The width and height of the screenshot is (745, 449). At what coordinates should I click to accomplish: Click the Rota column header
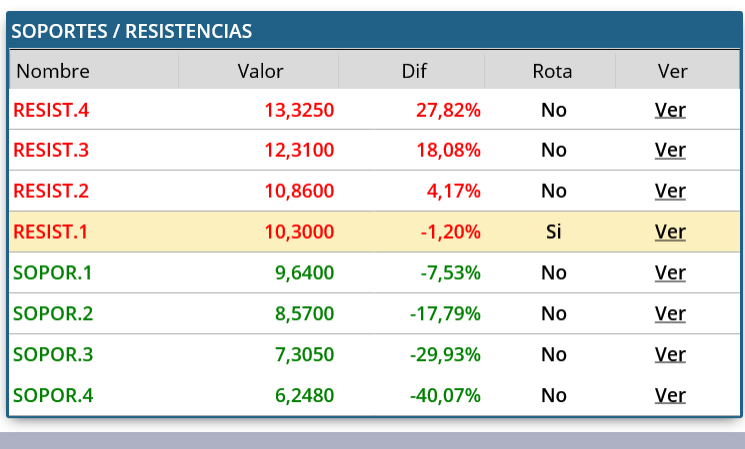(552, 71)
